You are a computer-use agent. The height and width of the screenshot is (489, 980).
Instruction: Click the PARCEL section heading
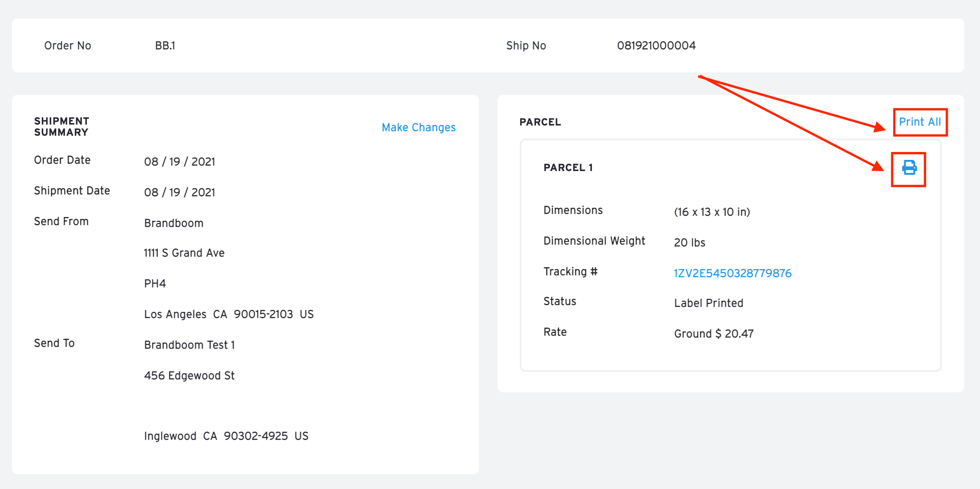(540, 122)
